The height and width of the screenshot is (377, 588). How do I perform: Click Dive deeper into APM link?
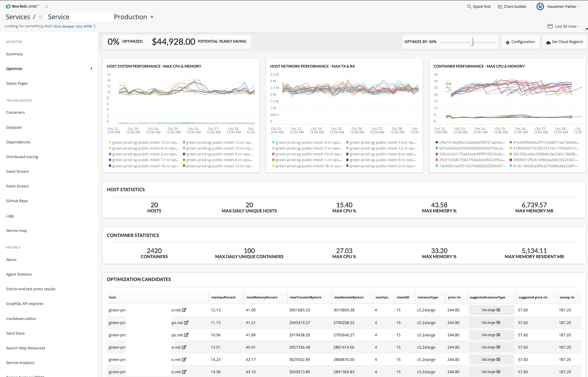73,26
